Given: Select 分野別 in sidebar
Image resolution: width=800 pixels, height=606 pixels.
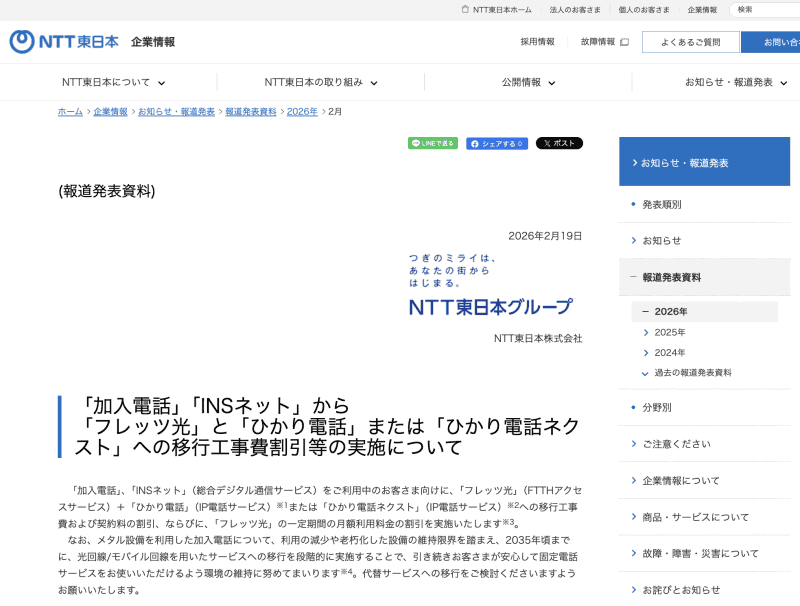Looking at the screenshot, I should [657, 408].
